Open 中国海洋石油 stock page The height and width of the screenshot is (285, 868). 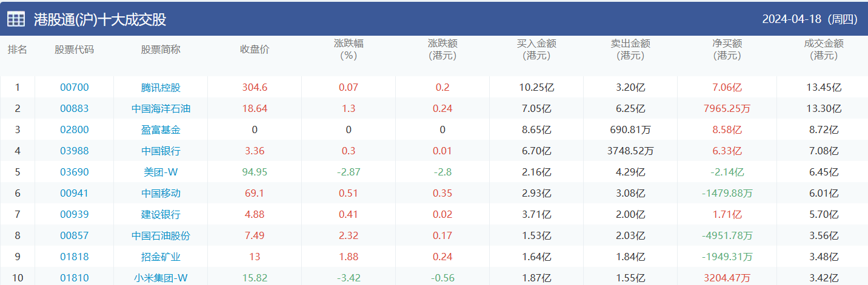click(x=161, y=109)
